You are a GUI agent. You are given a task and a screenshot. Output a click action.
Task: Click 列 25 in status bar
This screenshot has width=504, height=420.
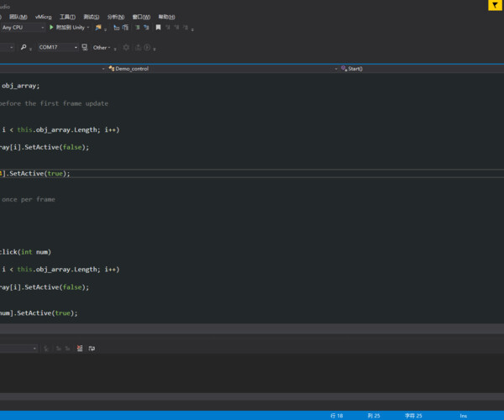pos(374,416)
